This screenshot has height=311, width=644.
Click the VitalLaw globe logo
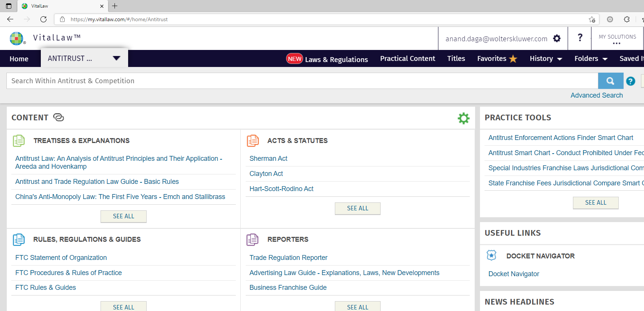[17, 38]
